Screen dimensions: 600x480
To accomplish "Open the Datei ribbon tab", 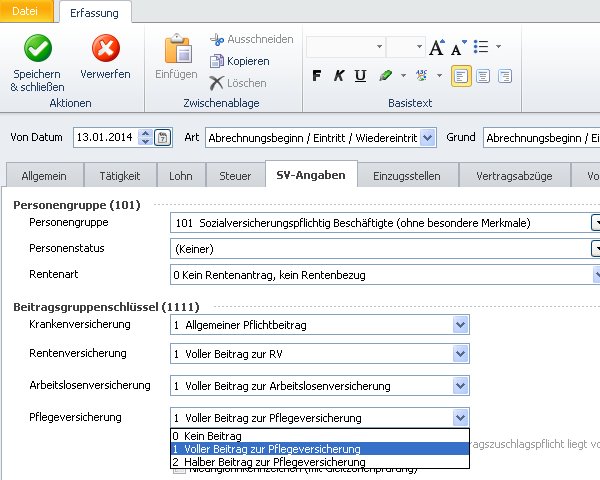I will [x=29, y=11].
